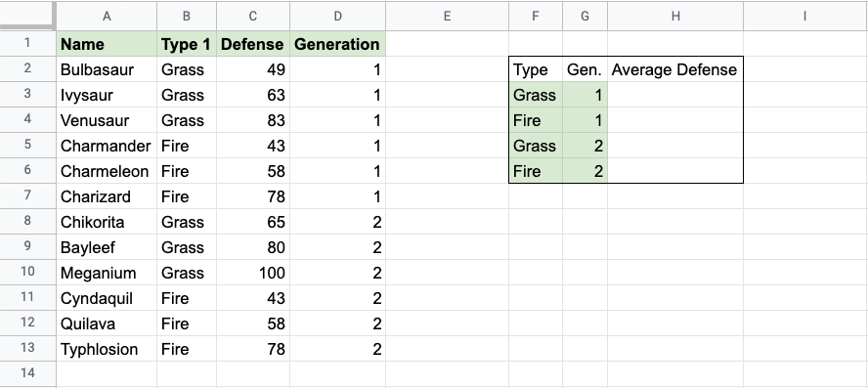
Task: Select the Bulbasaur cell
Action: pyautogui.click(x=107, y=69)
